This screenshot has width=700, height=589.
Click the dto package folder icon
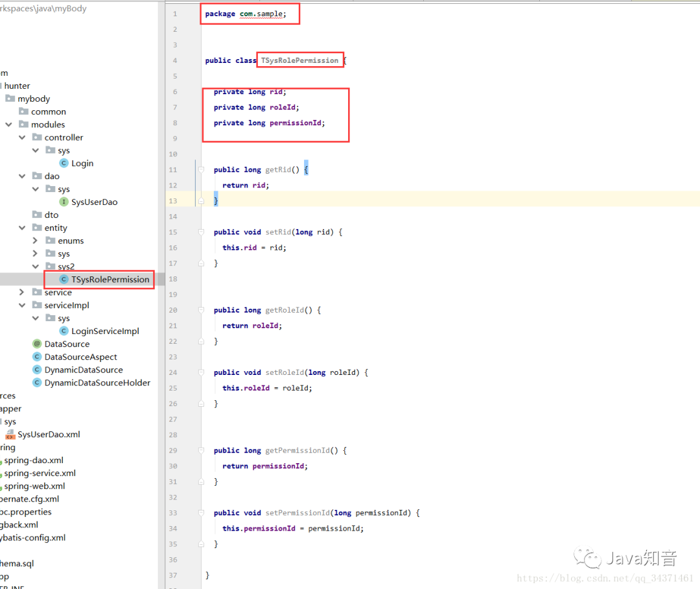37,215
